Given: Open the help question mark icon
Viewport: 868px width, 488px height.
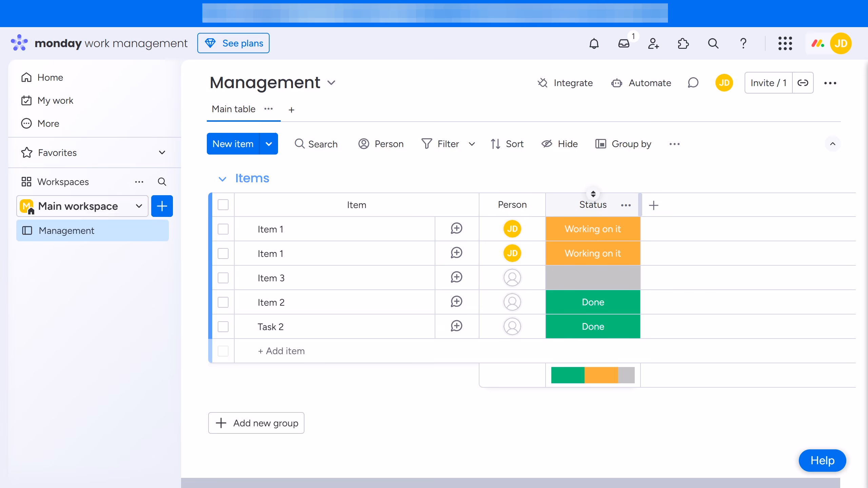Looking at the screenshot, I should click(x=743, y=43).
